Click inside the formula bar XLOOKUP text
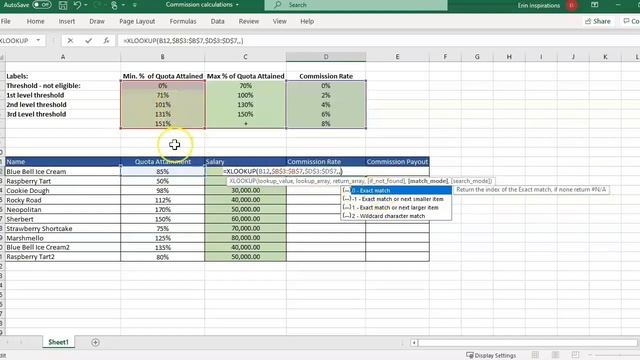This screenshot has width=640, height=360. [183, 41]
